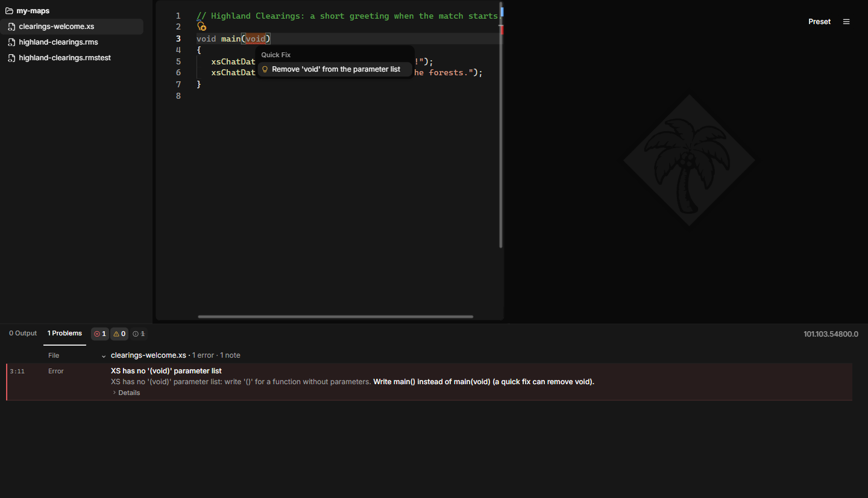The width and height of the screenshot is (868, 498).
Task: Click the 'Error' severity label in the row
Action: [x=56, y=371]
